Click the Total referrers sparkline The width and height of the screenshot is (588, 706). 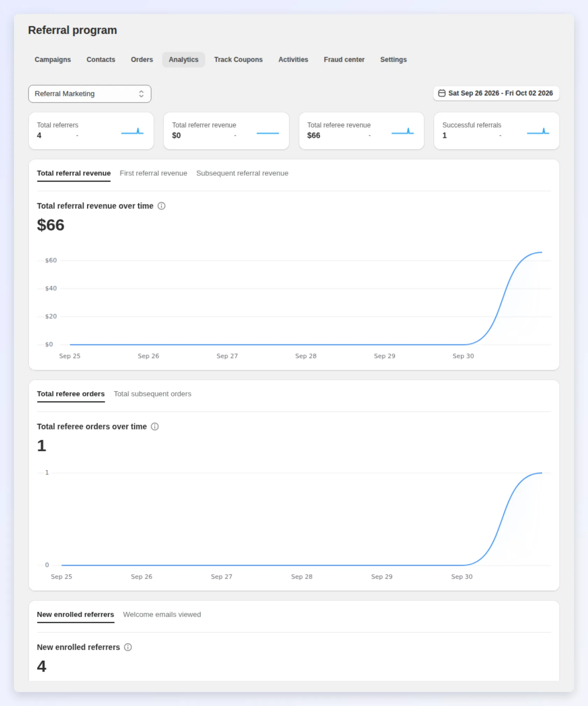[x=132, y=131]
